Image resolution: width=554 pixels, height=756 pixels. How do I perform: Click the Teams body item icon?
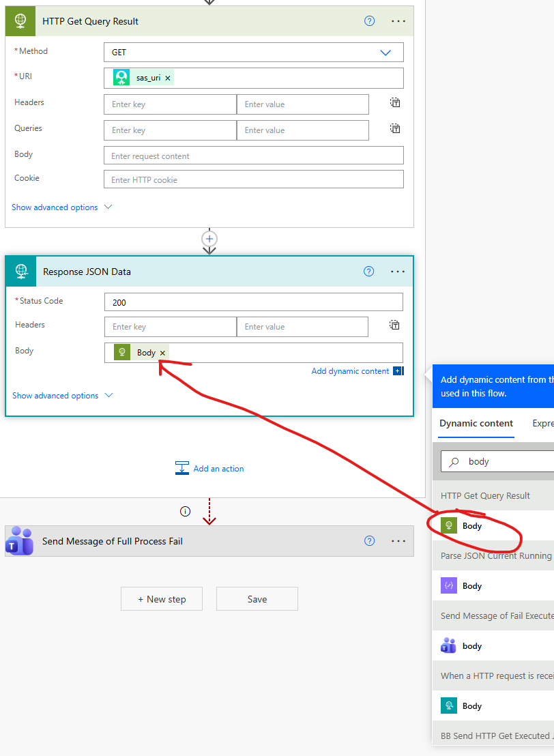click(449, 645)
